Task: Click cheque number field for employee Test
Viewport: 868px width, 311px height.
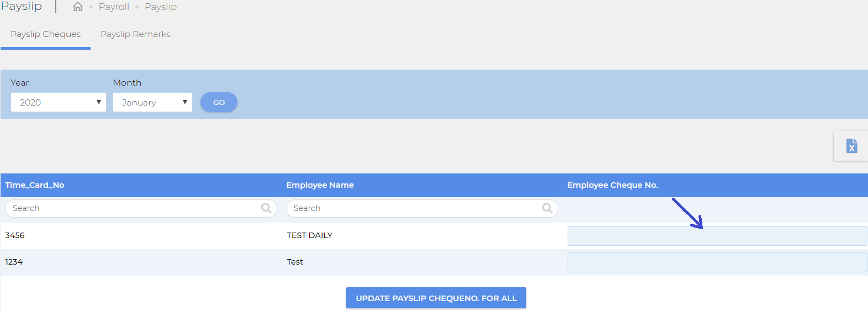Action: tap(717, 262)
